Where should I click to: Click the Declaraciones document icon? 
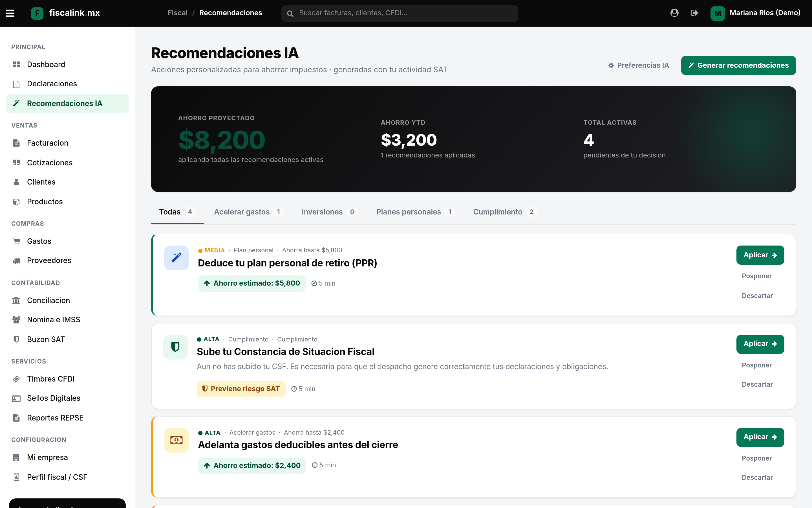(16, 84)
